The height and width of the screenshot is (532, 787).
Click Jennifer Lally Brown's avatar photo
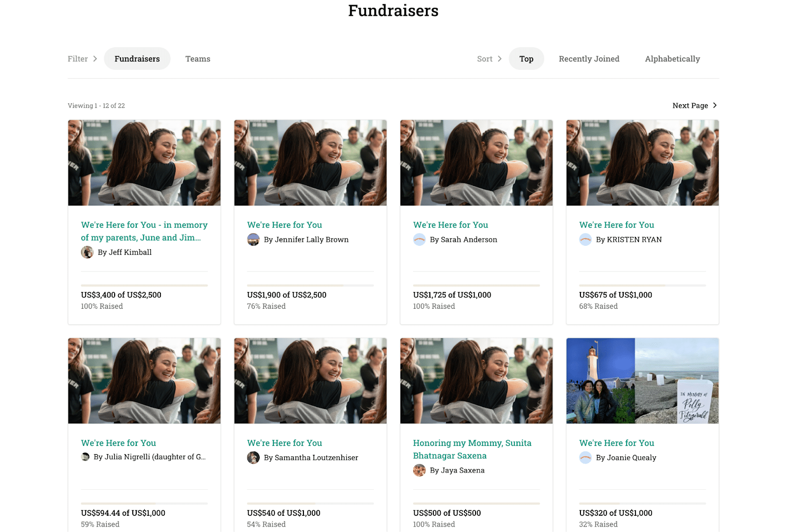coord(253,240)
